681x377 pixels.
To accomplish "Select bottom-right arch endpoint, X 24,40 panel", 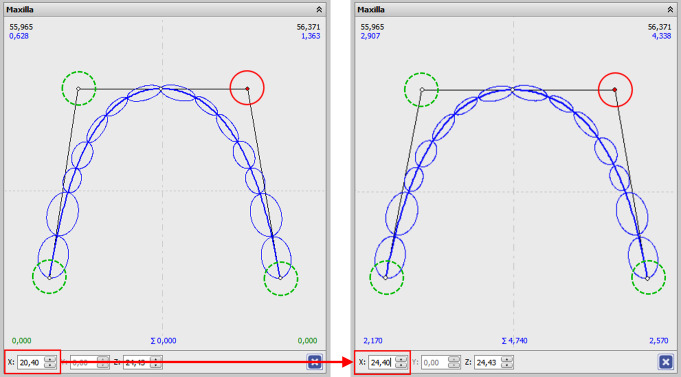I will [647, 278].
